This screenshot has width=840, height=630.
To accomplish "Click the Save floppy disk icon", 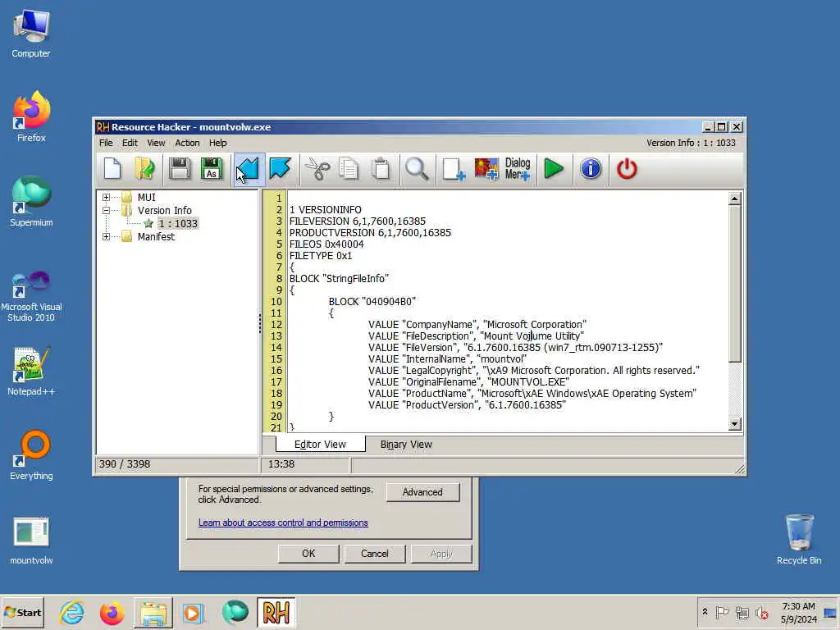I will pos(180,169).
